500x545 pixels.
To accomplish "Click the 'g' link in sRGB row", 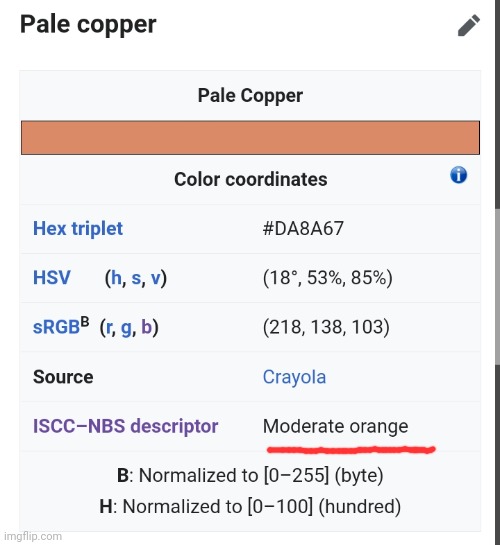I will point(126,328).
